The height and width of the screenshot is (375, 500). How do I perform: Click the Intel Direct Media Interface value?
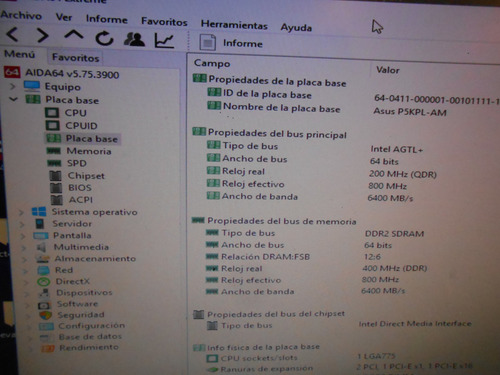pyautogui.click(x=415, y=323)
